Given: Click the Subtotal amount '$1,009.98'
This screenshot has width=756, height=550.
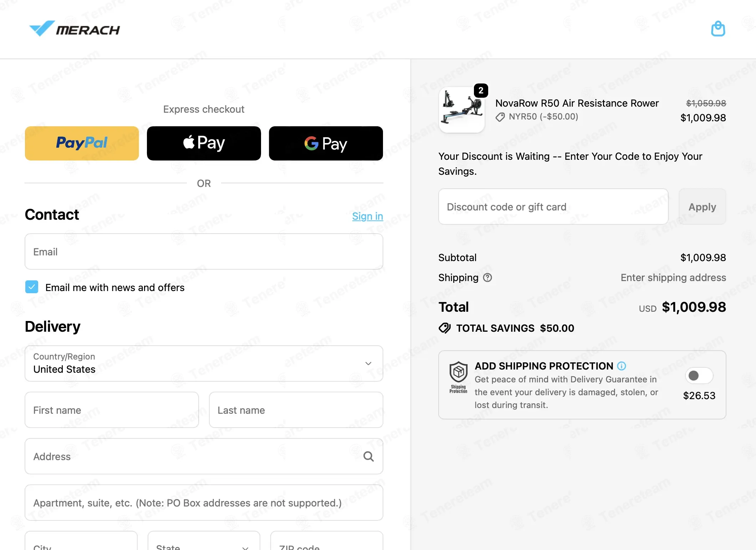Looking at the screenshot, I should click(703, 258).
